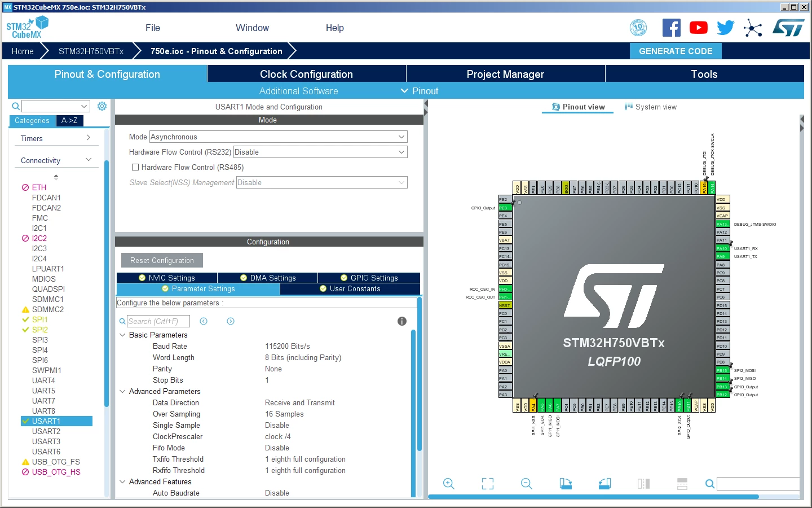Click the zoom out magnifier icon
The image size is (812, 508).
[527, 484]
